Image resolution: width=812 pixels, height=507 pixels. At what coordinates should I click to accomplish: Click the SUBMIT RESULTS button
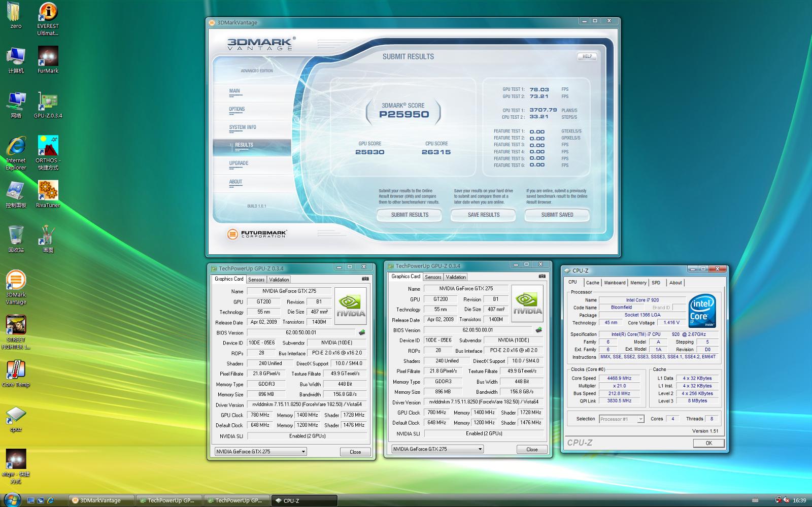coord(410,215)
